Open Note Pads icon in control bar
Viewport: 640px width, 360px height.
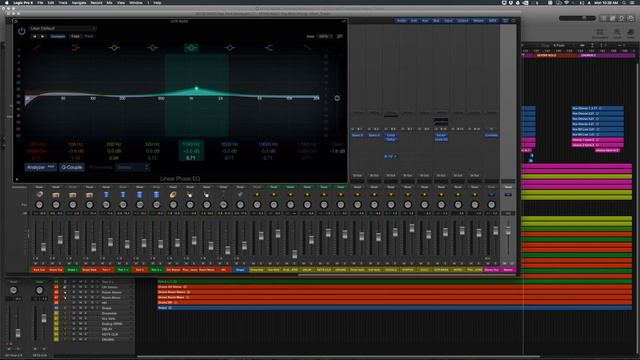click(x=613, y=18)
